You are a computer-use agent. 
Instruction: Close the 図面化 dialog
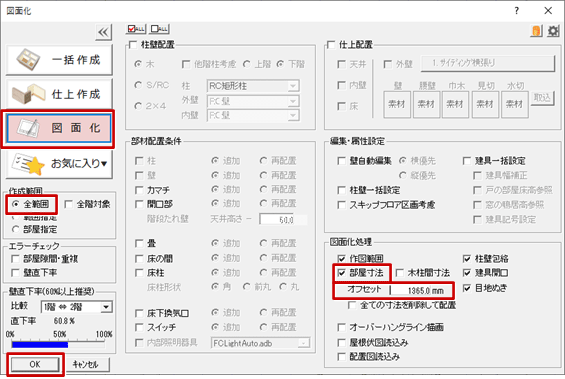click(548, 11)
